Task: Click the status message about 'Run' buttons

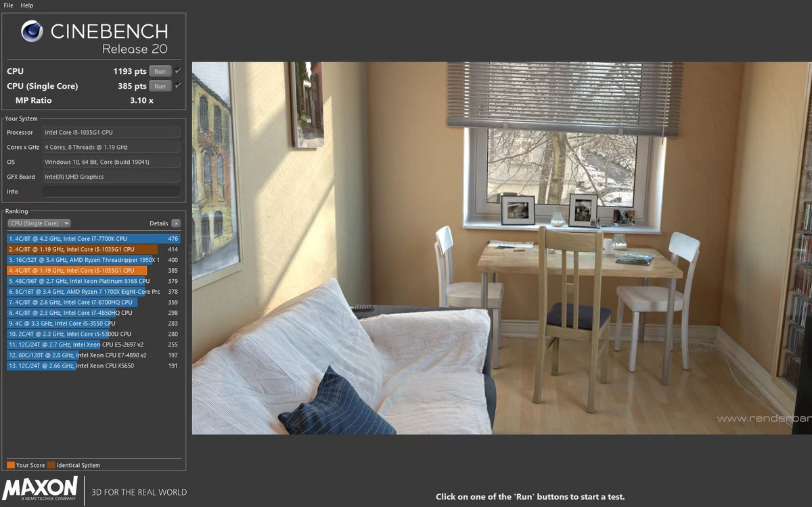Action: tap(530, 497)
